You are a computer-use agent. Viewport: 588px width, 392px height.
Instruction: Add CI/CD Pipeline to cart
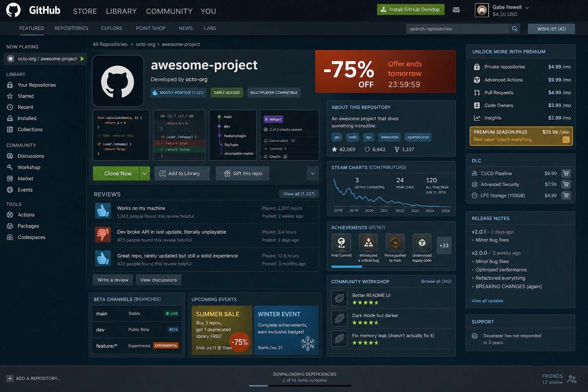coord(566,173)
